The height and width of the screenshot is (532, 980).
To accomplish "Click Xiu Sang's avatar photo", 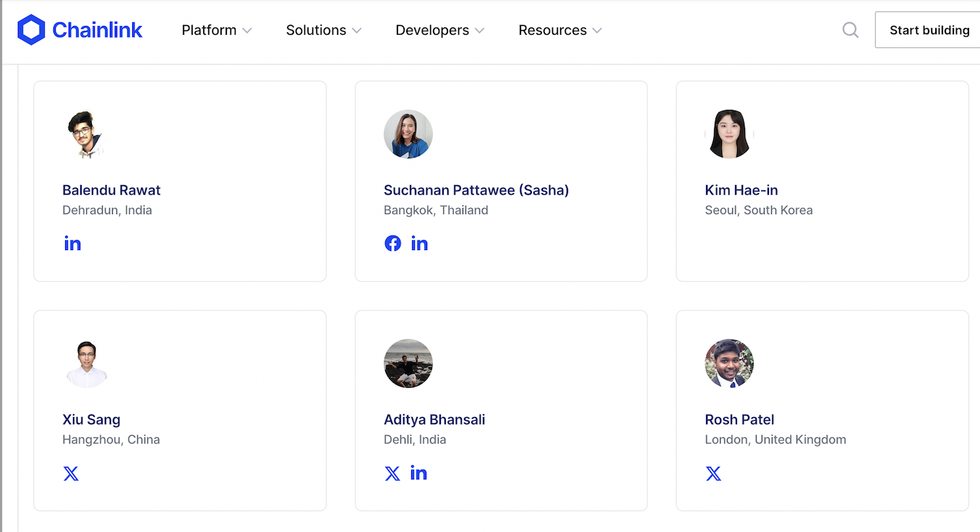I will coord(87,364).
